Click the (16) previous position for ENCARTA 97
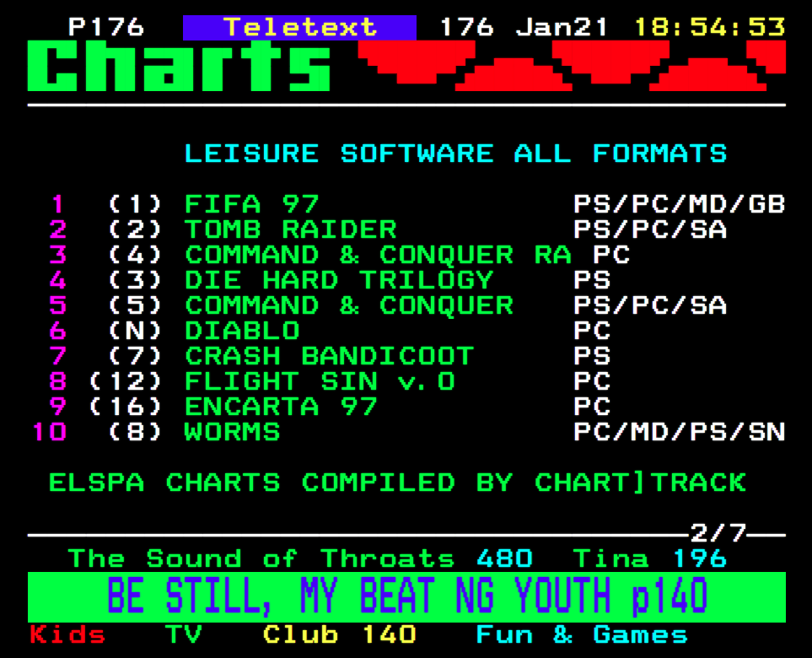This screenshot has height=658, width=812. (126, 407)
